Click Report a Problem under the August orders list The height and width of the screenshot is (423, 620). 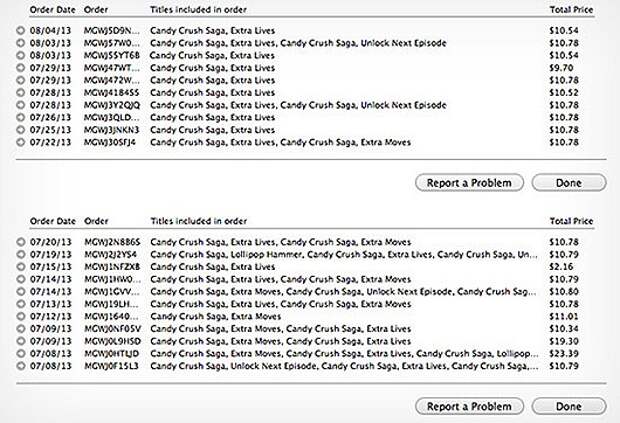coord(469,183)
